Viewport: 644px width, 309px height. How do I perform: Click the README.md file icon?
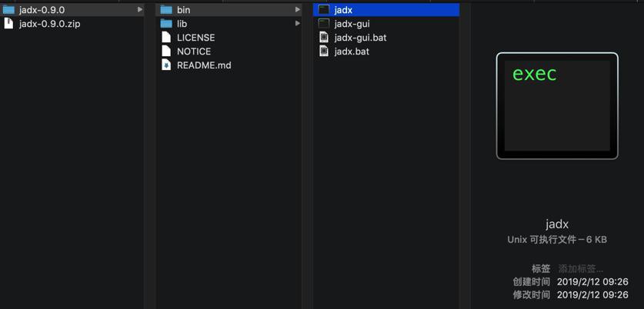(x=166, y=65)
